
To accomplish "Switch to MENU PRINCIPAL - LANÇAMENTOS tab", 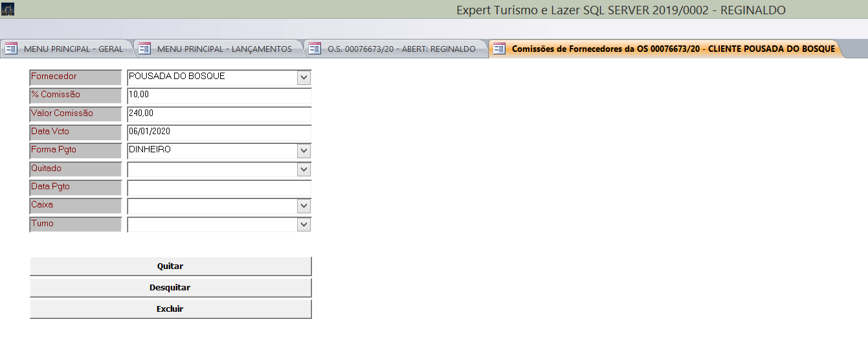I will 224,49.
